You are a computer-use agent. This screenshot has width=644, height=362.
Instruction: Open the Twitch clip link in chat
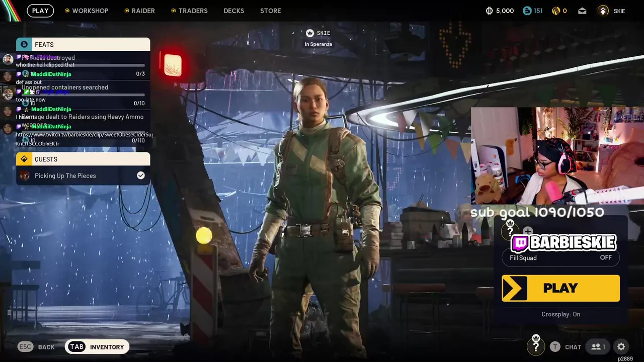(84, 139)
